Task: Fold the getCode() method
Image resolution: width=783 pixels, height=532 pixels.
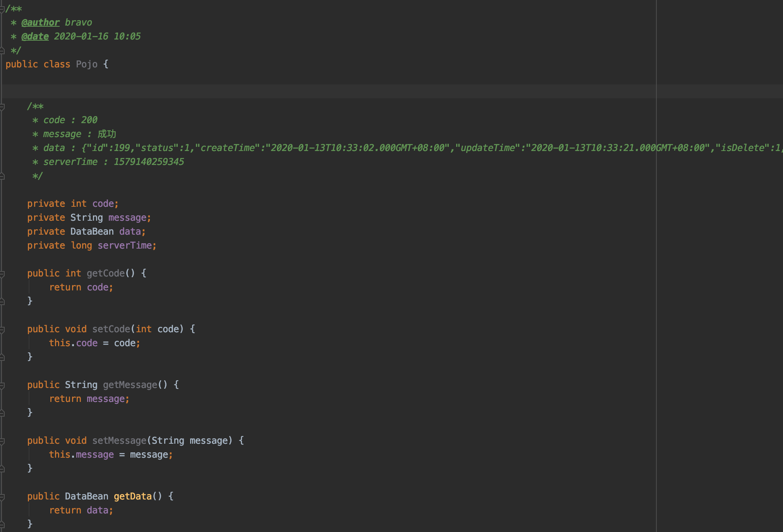Action: (x=2, y=274)
